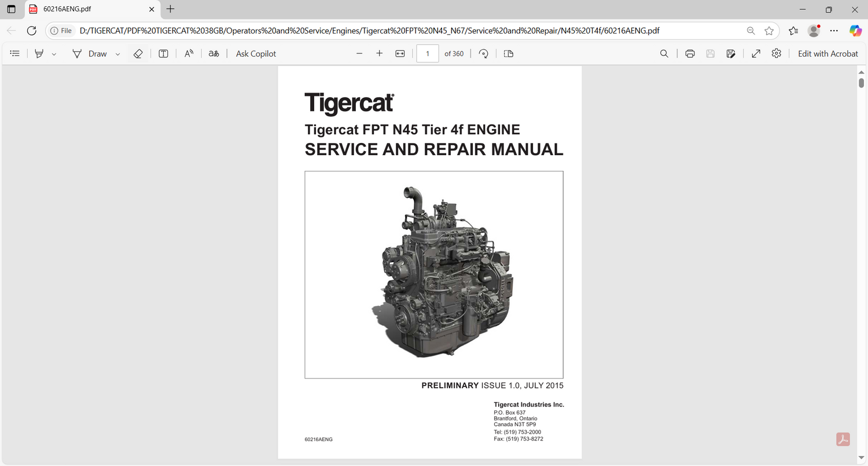Click "Tigercat Industries Inc." text
The width and height of the screenshot is (868, 466).
529,405
